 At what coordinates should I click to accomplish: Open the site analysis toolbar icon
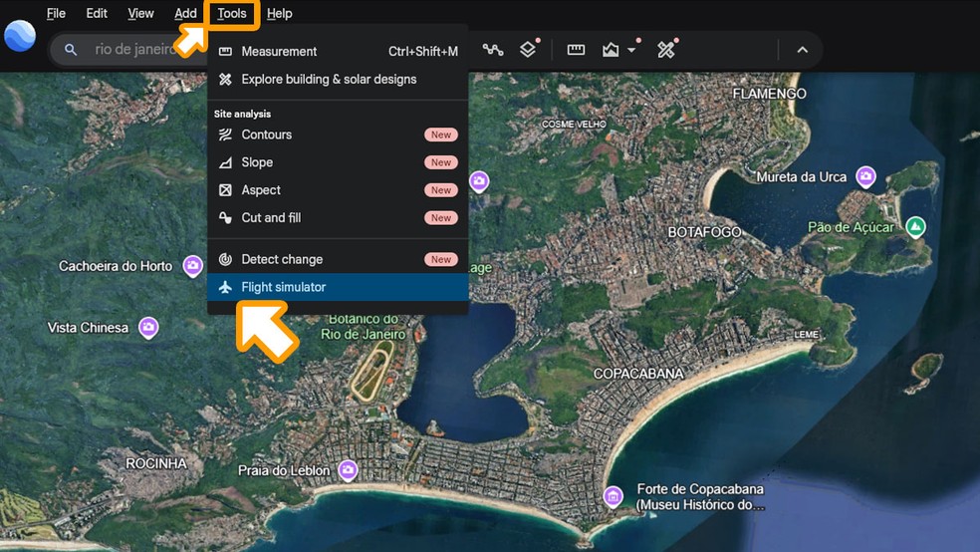tap(611, 50)
